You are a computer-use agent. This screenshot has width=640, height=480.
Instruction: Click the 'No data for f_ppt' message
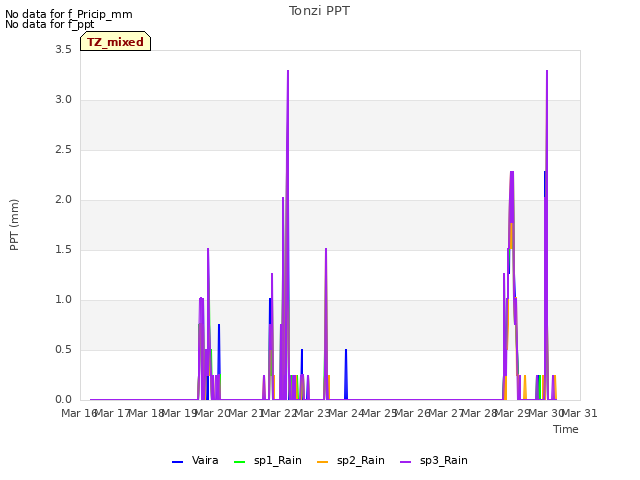point(50,24)
